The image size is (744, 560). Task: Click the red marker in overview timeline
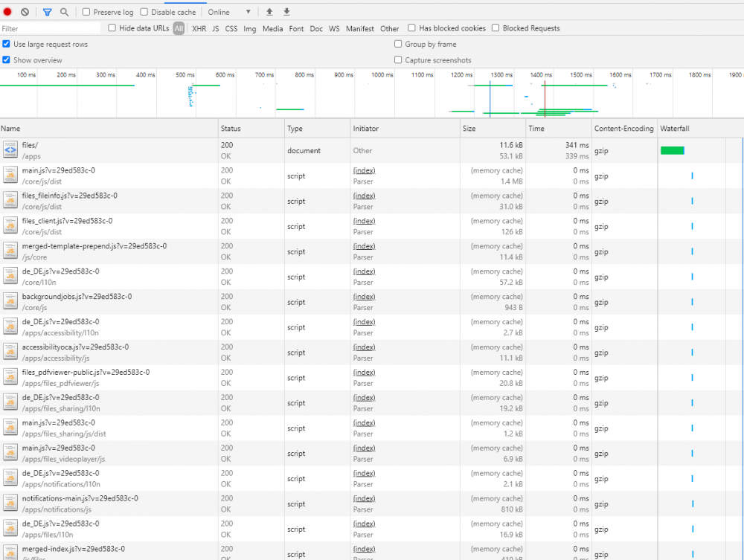545,99
